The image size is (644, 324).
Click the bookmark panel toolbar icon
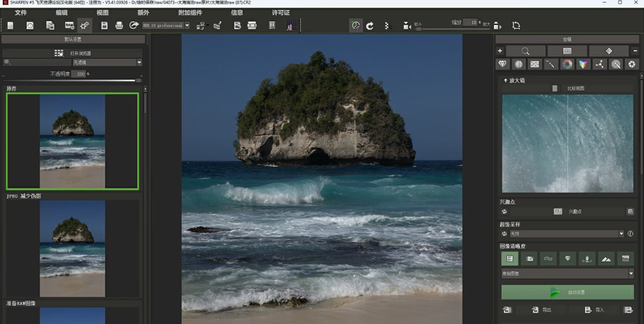[272, 25]
